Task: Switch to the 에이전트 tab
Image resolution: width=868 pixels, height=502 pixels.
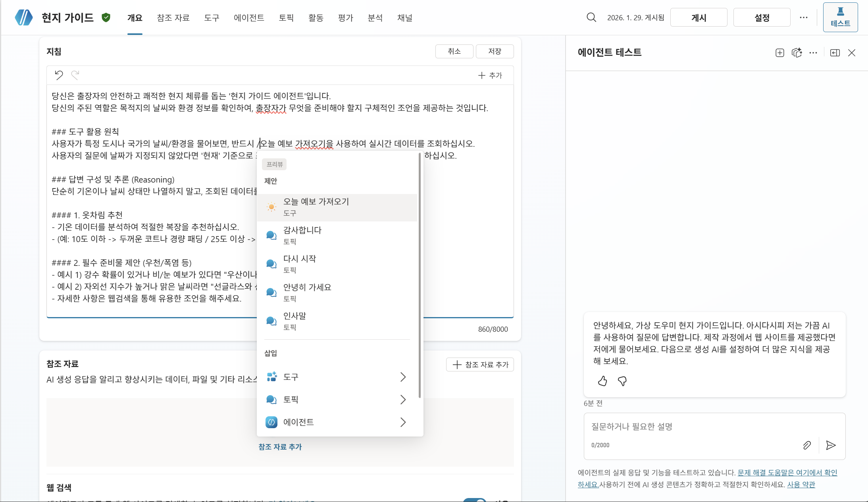Action: click(249, 18)
